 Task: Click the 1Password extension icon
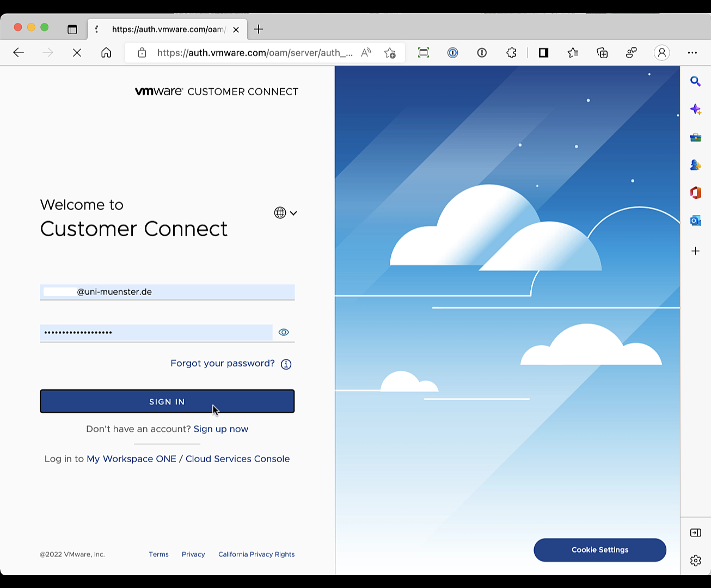(x=452, y=53)
